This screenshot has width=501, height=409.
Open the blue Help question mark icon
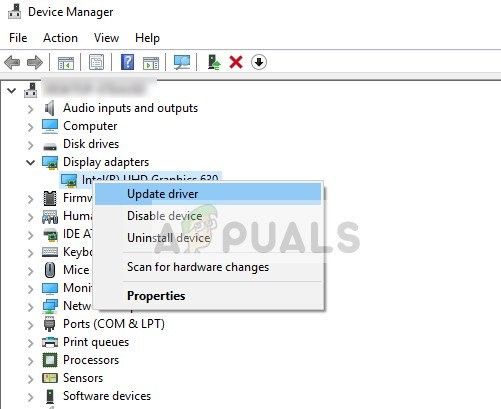(127, 62)
